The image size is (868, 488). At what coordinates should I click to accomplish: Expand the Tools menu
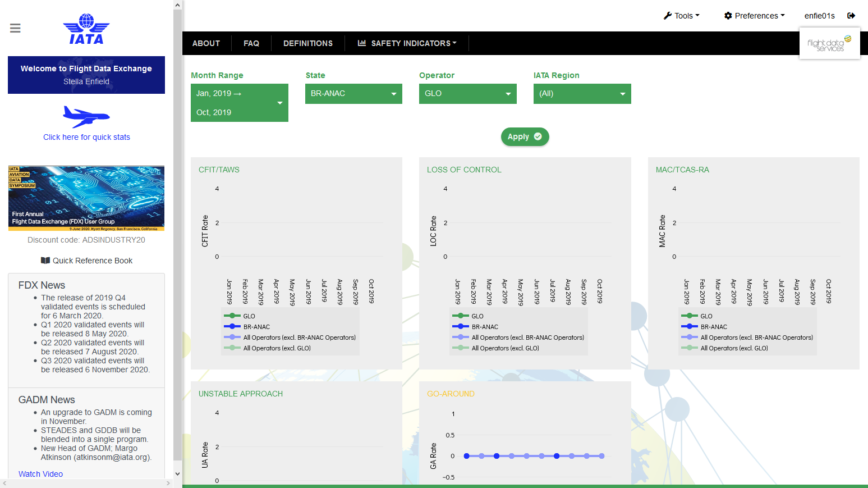click(x=682, y=16)
